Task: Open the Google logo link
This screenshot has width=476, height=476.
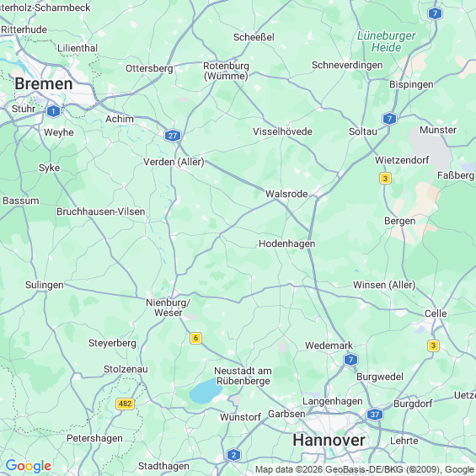Action: point(29,466)
